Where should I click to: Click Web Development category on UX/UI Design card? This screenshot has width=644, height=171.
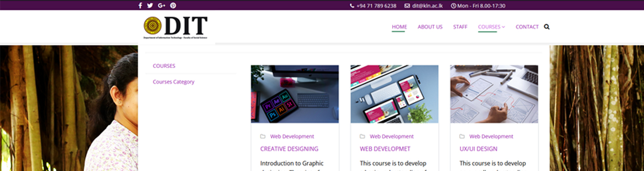click(491, 137)
